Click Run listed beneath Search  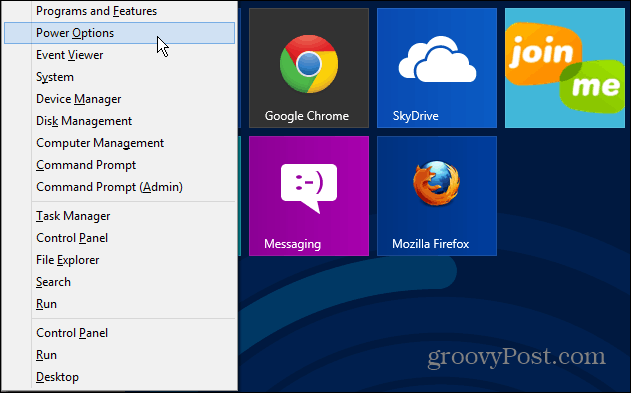[x=119, y=304]
